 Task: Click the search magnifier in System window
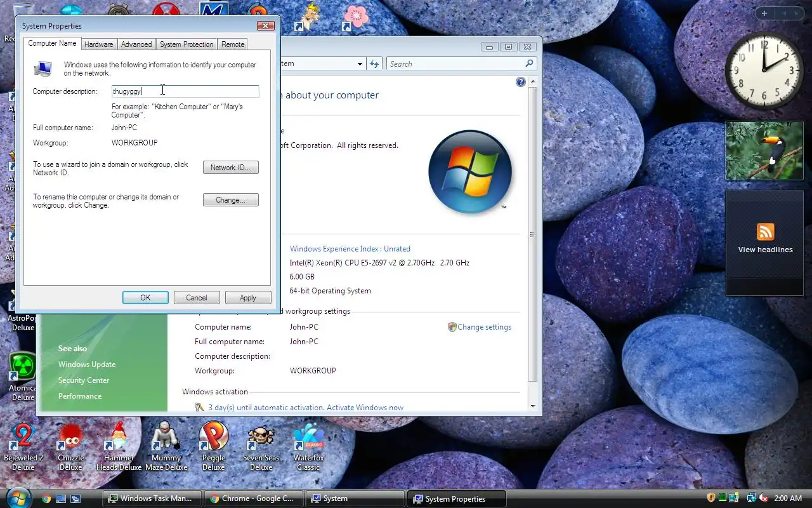529,63
